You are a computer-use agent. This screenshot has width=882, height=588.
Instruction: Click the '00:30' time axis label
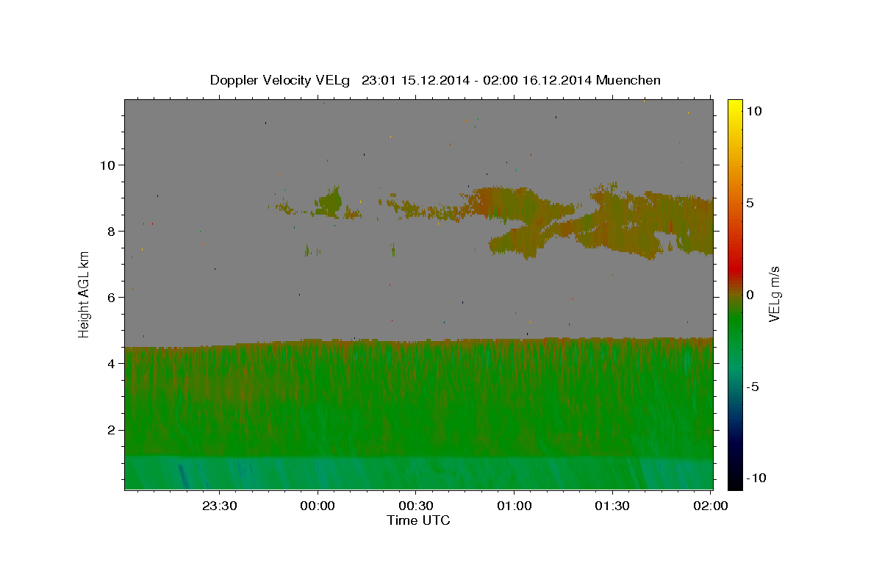point(416,506)
